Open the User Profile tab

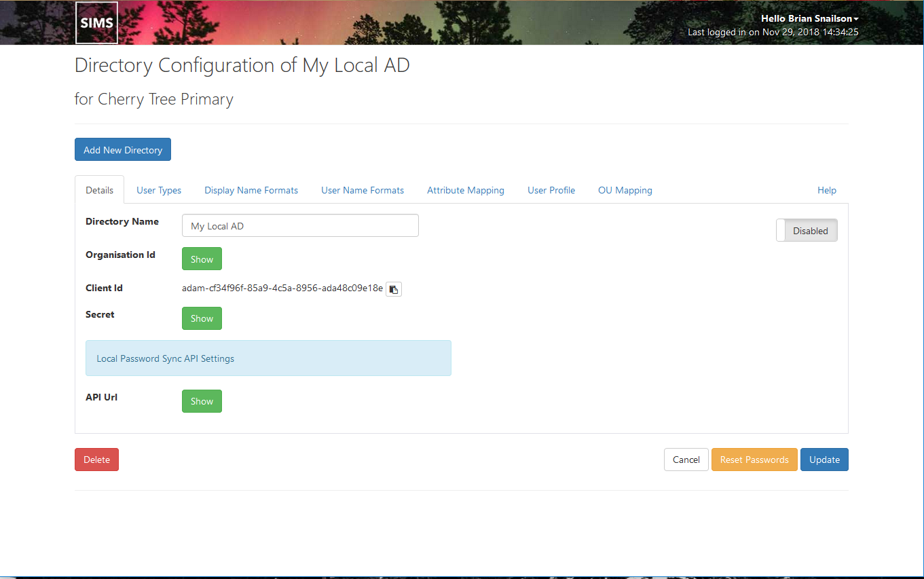(551, 190)
